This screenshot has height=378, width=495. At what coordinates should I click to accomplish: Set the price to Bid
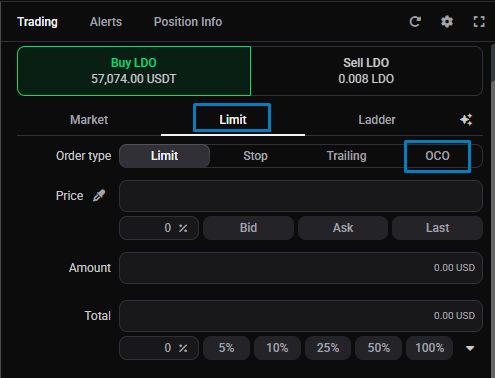tap(248, 228)
